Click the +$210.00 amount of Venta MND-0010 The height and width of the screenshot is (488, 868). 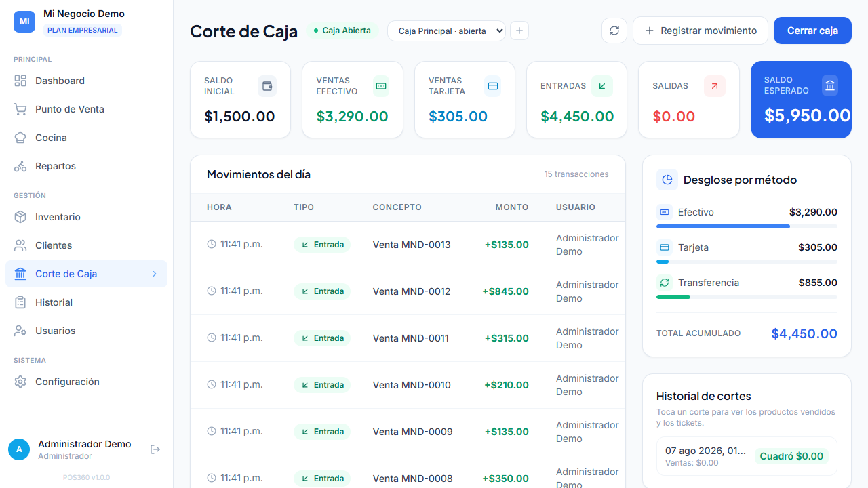(x=507, y=385)
